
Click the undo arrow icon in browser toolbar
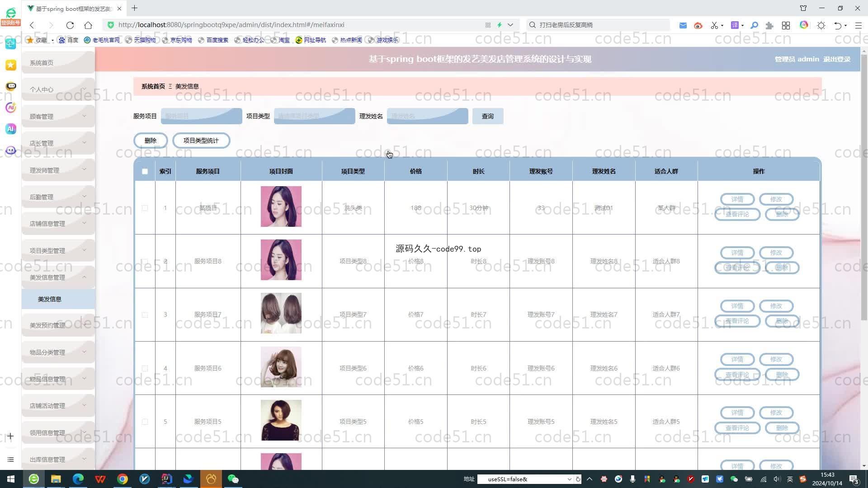tap(838, 25)
